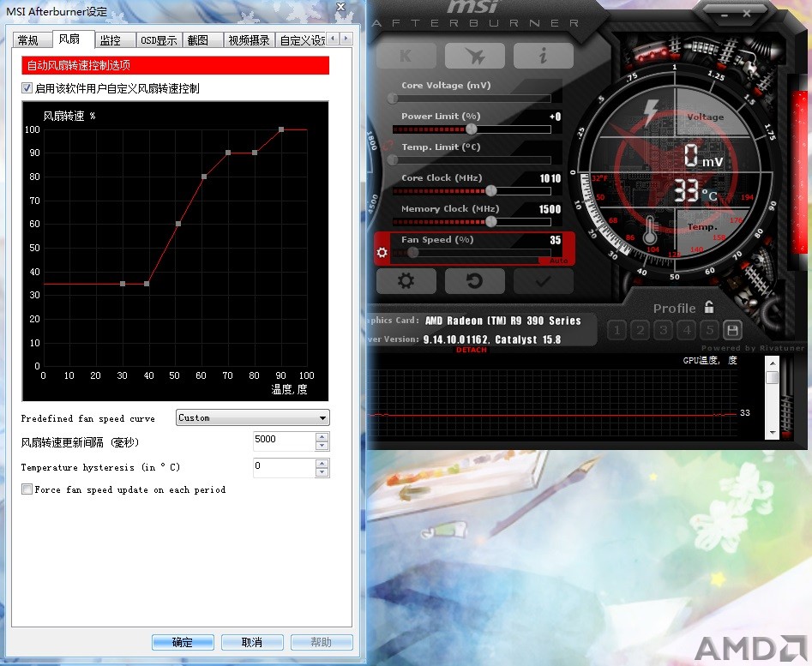Image resolution: width=812 pixels, height=666 pixels.
Task: Toggle Auto fan speed mode
Action: [558, 261]
